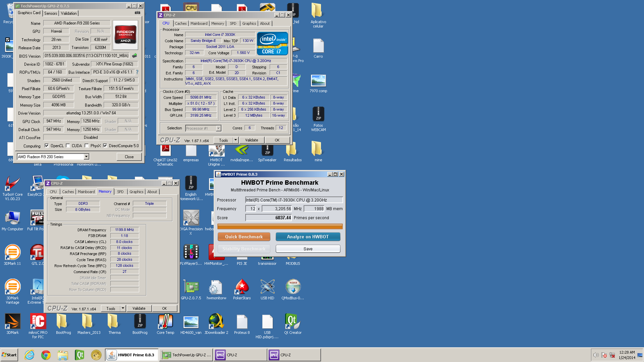Launch Internet Explorer from the taskbar
The width and height of the screenshot is (644, 362).
[30, 355]
